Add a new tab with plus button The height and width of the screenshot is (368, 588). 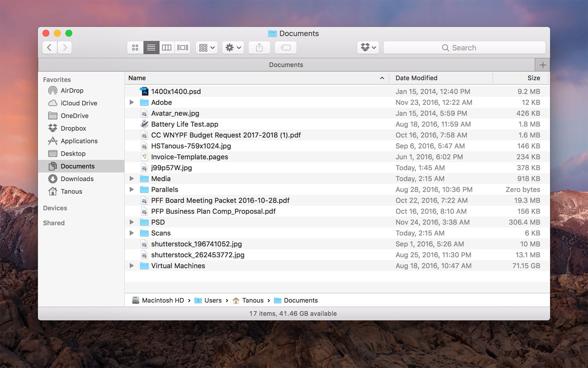coord(542,65)
